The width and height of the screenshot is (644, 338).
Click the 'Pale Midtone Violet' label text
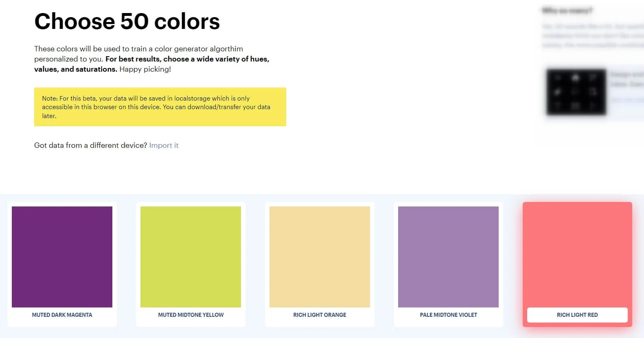pyautogui.click(x=448, y=315)
